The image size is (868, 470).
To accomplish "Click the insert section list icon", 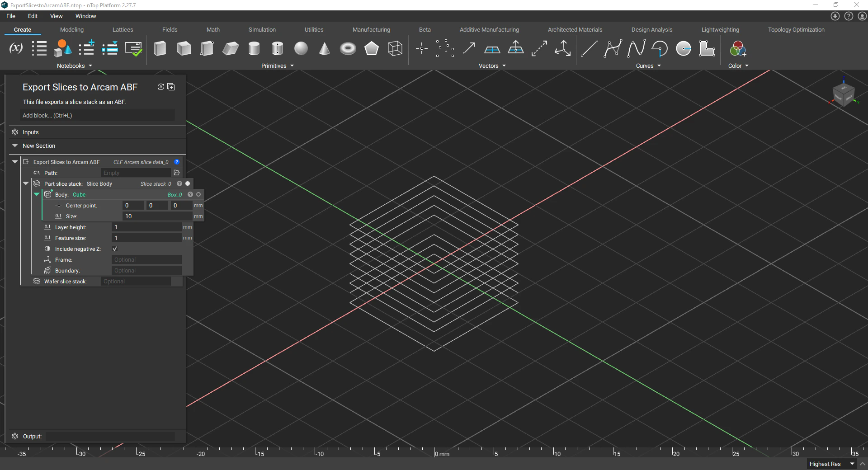I will click(110, 48).
